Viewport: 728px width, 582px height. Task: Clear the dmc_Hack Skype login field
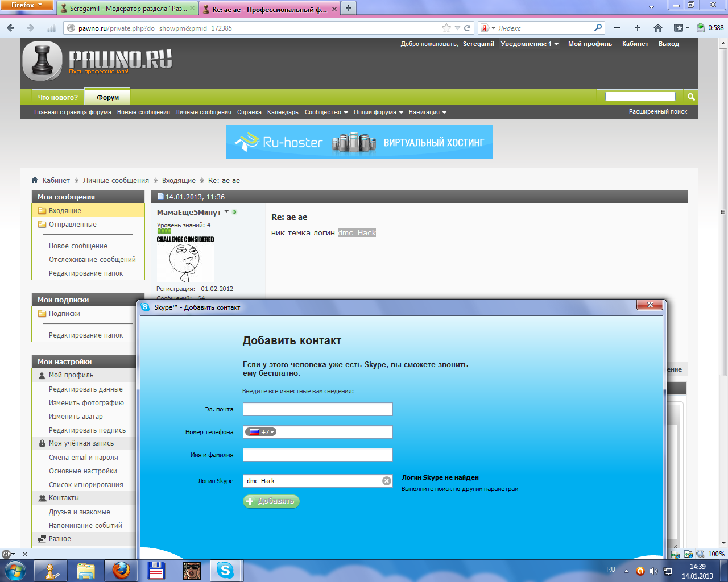[386, 481]
